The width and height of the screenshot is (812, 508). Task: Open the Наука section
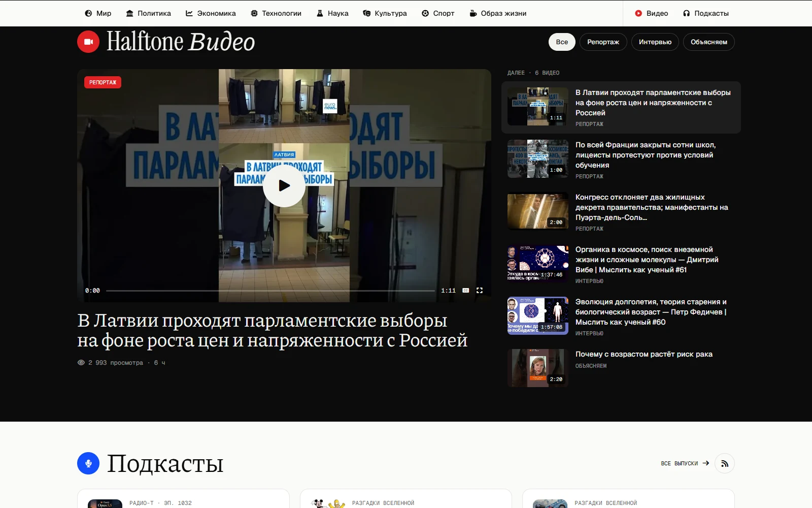point(332,13)
